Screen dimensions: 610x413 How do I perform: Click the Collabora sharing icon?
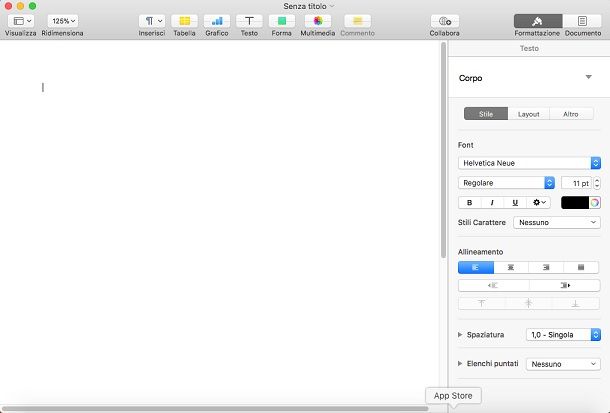click(x=445, y=21)
